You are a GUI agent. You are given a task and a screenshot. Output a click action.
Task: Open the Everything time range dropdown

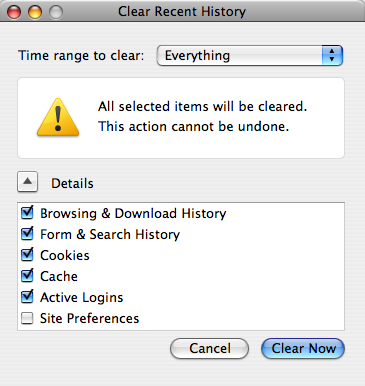click(250, 55)
